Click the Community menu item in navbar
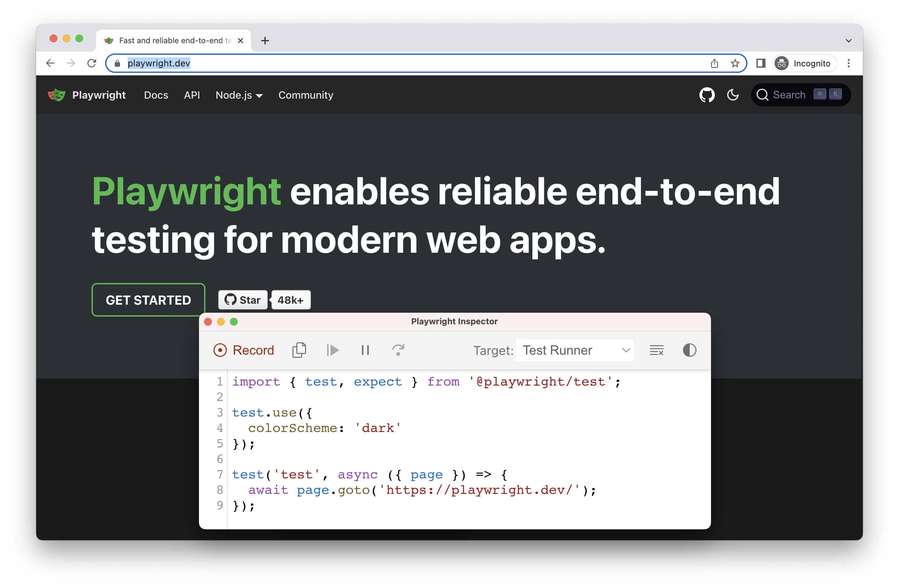Image resolution: width=899 pixels, height=588 pixels. pyautogui.click(x=306, y=95)
